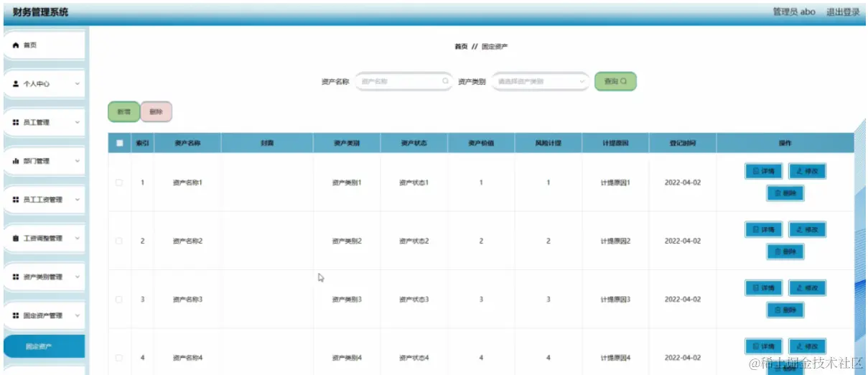868x375 pixels.
Task: Open the 固定资产管理 sidebar menu
Action: pos(45,316)
